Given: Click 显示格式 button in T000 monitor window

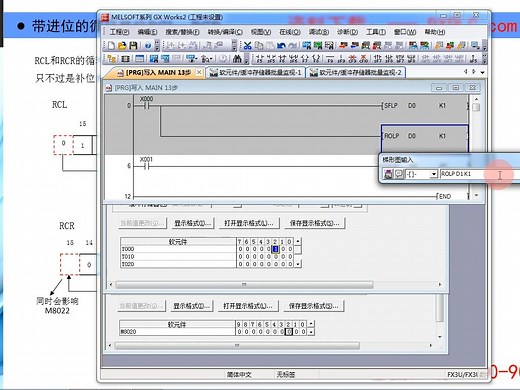Looking at the screenshot, I should (x=192, y=223).
